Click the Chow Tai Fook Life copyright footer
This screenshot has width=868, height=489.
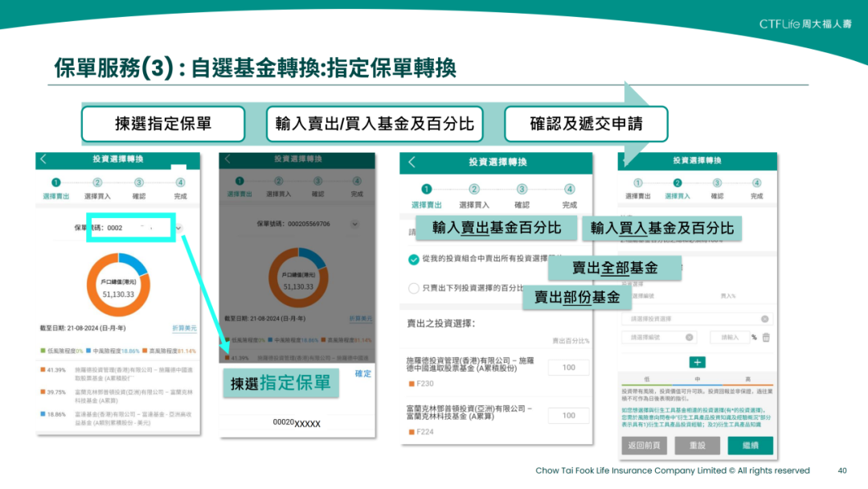click(x=673, y=471)
